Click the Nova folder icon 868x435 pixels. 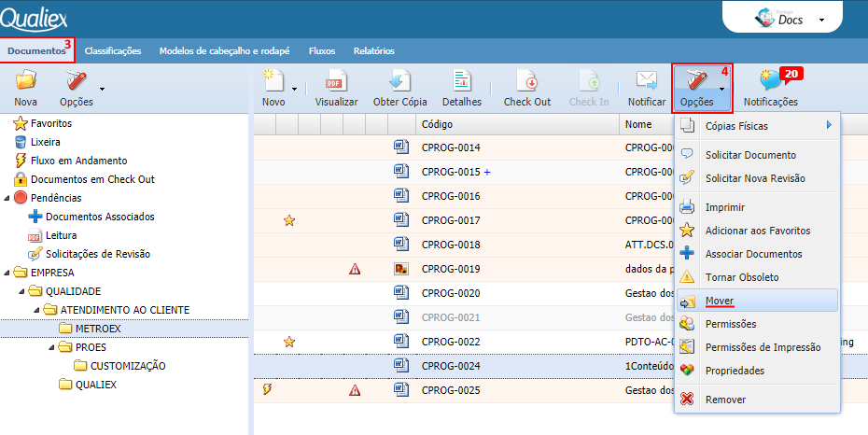pyautogui.click(x=25, y=81)
